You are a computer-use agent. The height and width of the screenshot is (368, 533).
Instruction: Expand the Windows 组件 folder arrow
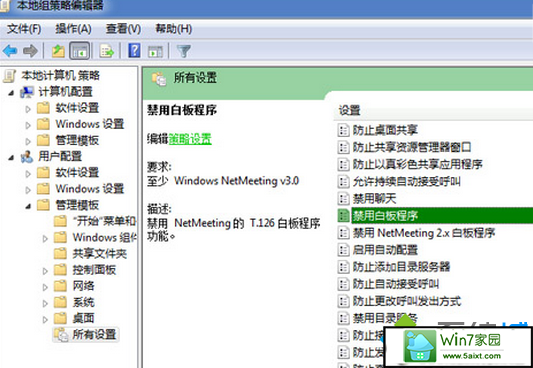[45, 239]
